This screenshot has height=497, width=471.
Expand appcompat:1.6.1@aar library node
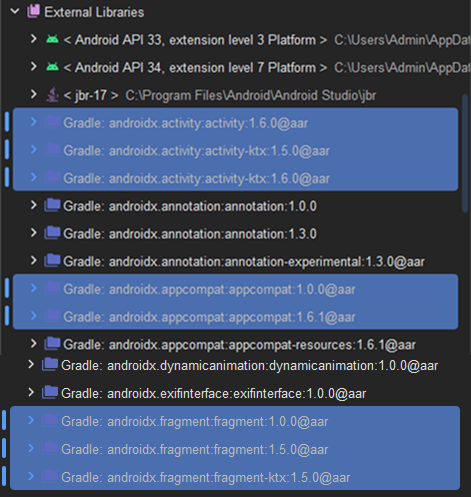[x=33, y=316]
